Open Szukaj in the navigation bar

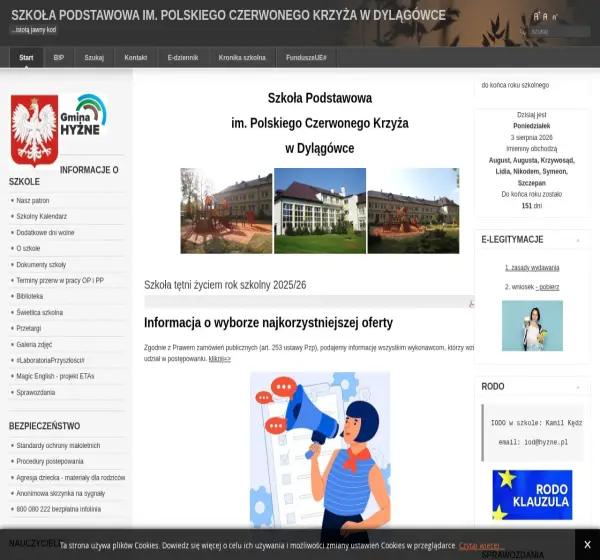tap(94, 57)
